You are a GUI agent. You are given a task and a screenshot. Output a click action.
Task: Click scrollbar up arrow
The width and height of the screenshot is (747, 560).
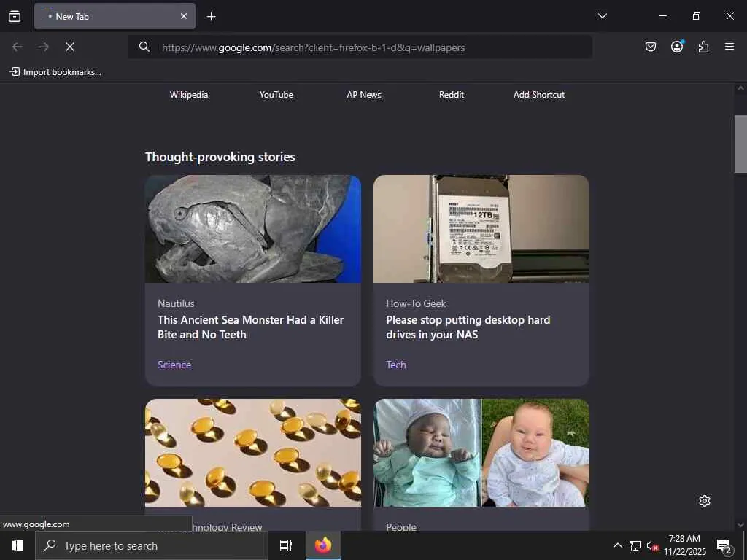click(x=740, y=88)
